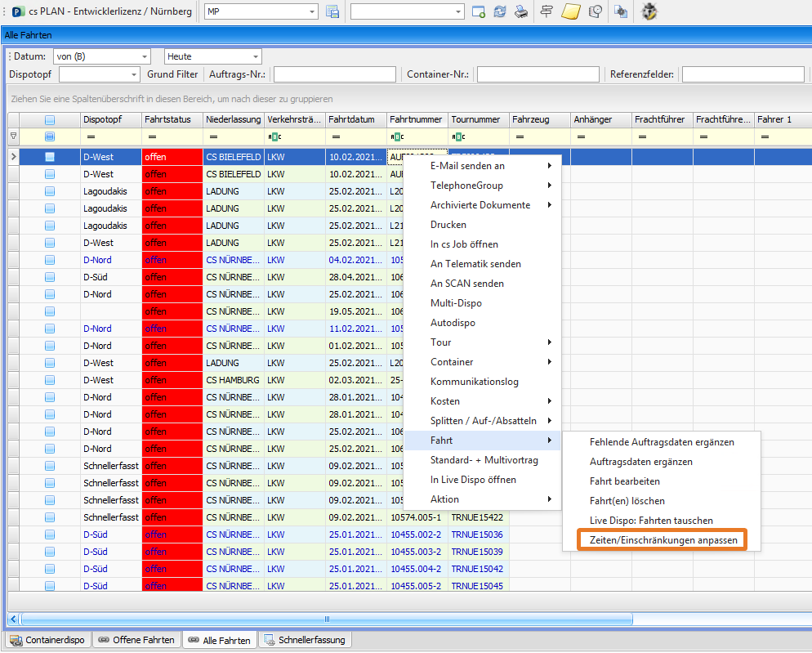Open the yellow sticky note icon
Screen dimensions: 812x653
(x=571, y=11)
